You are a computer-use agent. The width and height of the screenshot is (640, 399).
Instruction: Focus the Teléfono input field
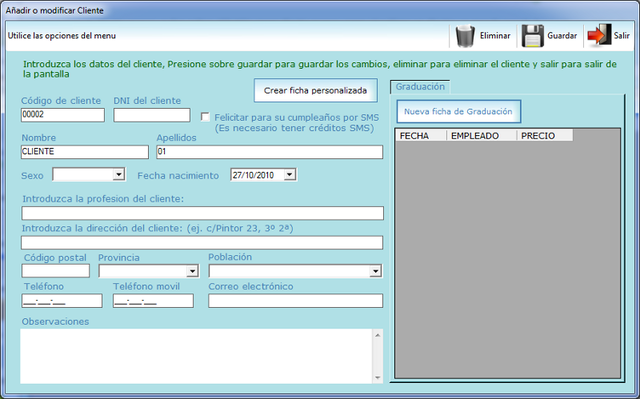(x=62, y=301)
